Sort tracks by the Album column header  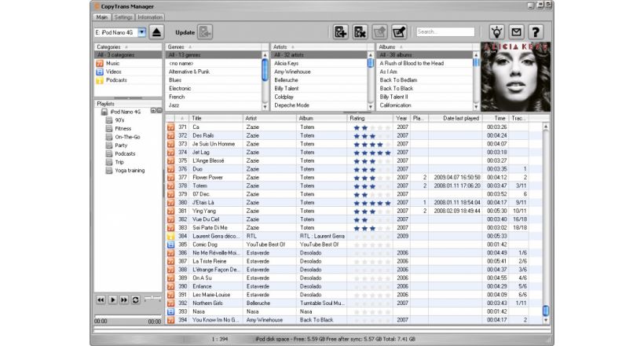[x=321, y=118]
